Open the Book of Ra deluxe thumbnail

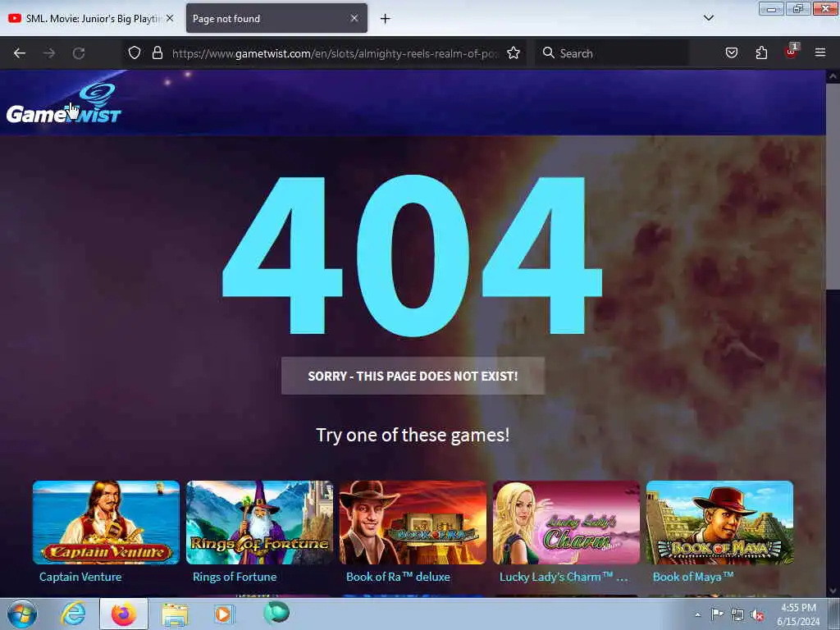pos(413,523)
